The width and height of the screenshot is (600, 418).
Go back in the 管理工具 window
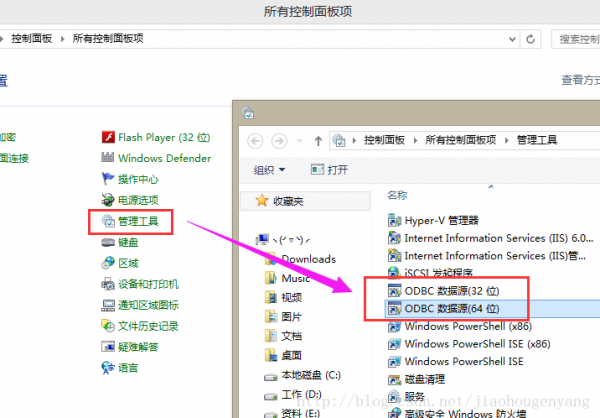click(255, 141)
